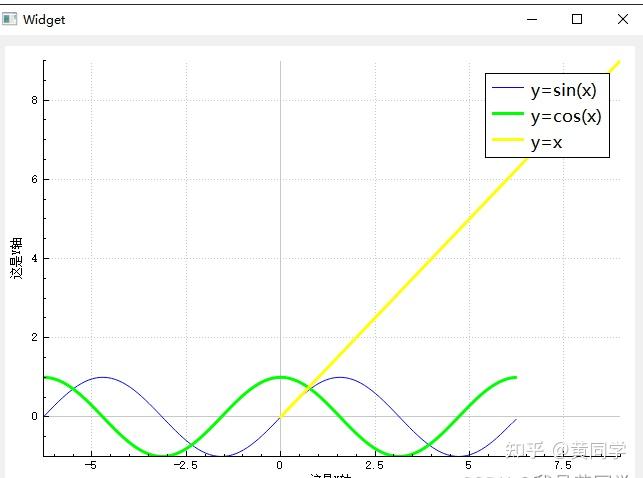The height and width of the screenshot is (478, 643).
Task: Select the y=sin(x) legend entry
Action: tap(547, 90)
